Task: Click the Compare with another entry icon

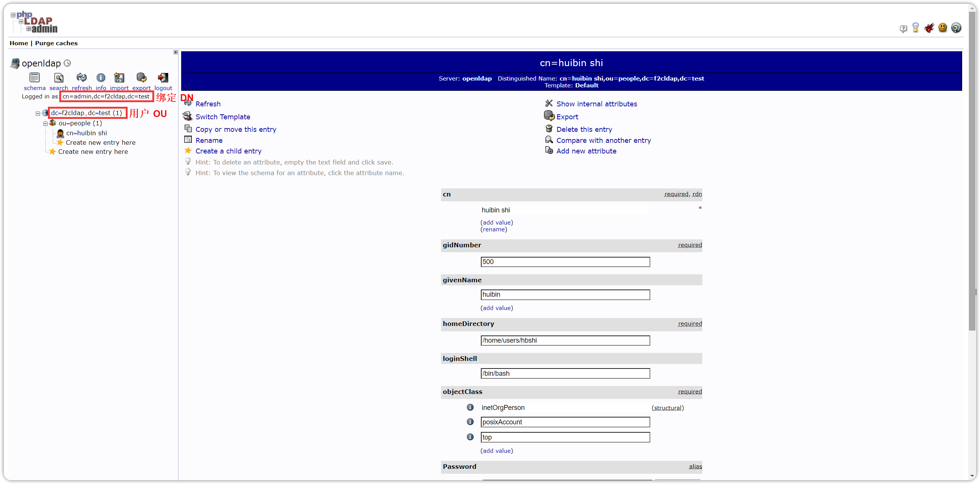Action: coord(548,140)
